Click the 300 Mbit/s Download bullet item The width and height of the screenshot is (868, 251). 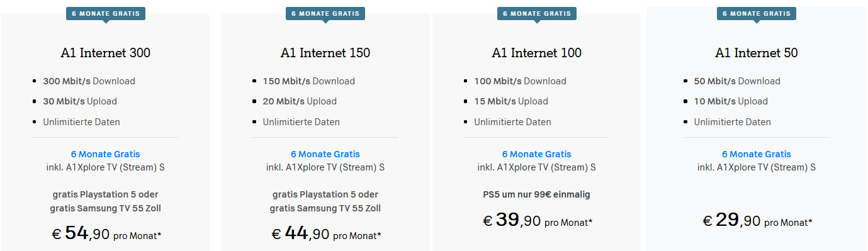tap(89, 81)
